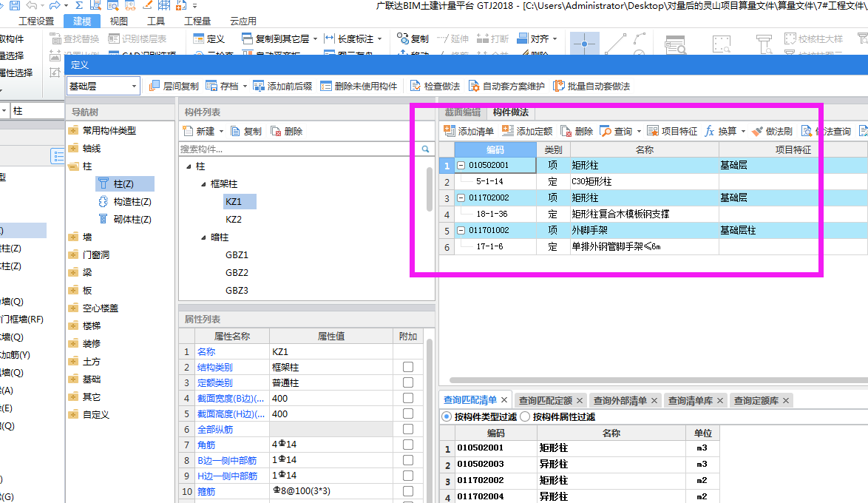Click 复制 in the 构件列表 toolbar
Screen dimensions: 868x503
click(245, 131)
